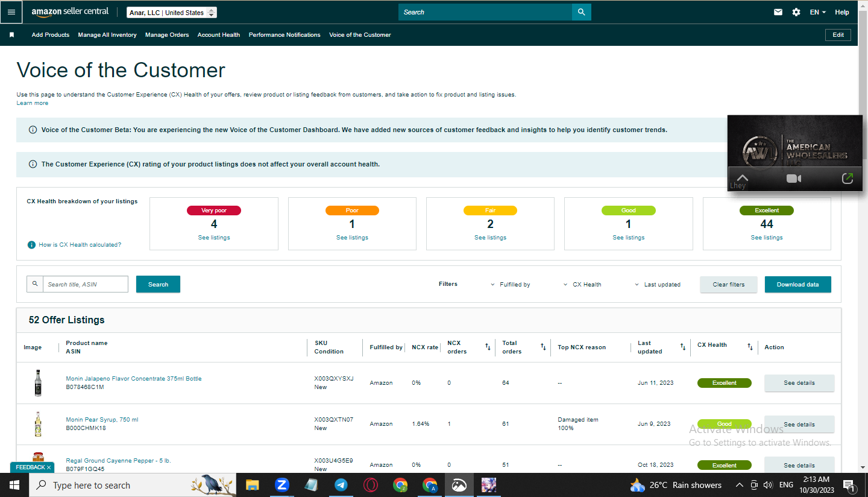This screenshot has height=497, width=868.
Task: Open the mail messages icon
Action: point(778,12)
